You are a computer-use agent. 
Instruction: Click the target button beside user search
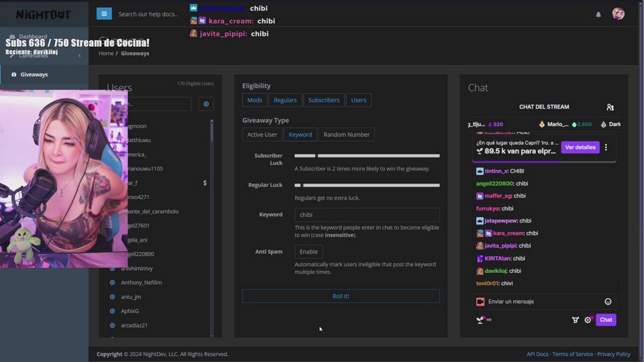pyautogui.click(x=206, y=104)
